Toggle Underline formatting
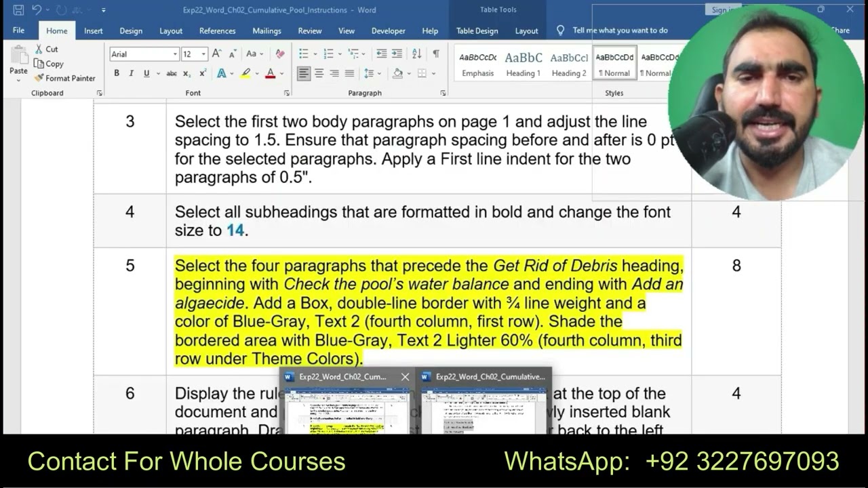 coord(146,73)
